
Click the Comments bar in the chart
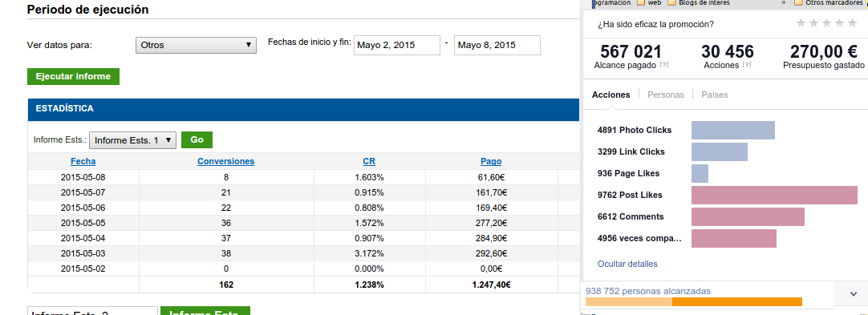(x=748, y=216)
